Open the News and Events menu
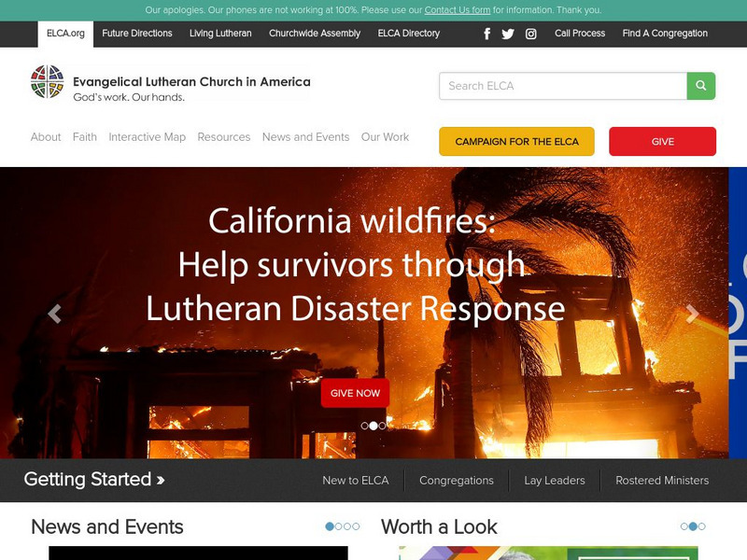The width and height of the screenshot is (747, 560). coord(306,137)
